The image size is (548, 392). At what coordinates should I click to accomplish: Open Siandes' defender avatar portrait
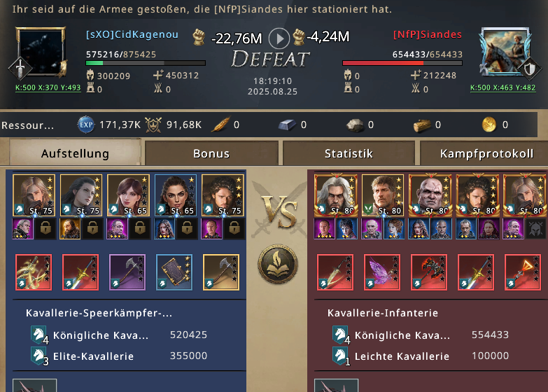coord(506,52)
